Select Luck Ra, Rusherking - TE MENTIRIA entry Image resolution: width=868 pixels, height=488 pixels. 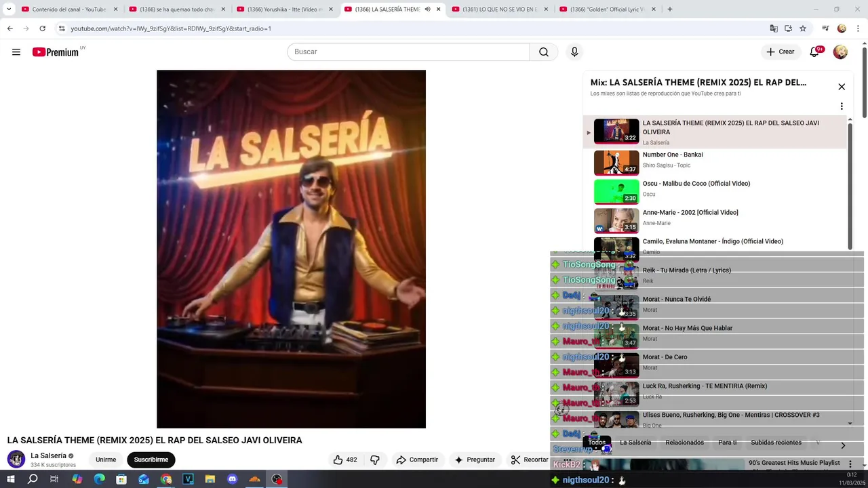click(715, 394)
